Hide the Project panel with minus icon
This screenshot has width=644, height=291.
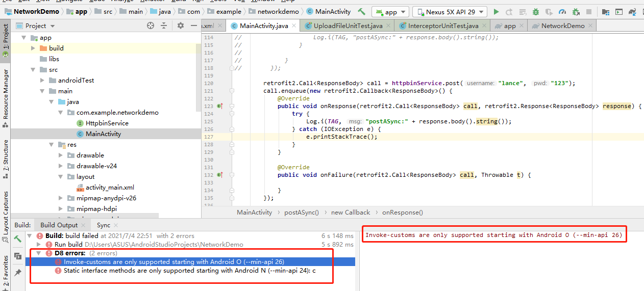point(194,25)
